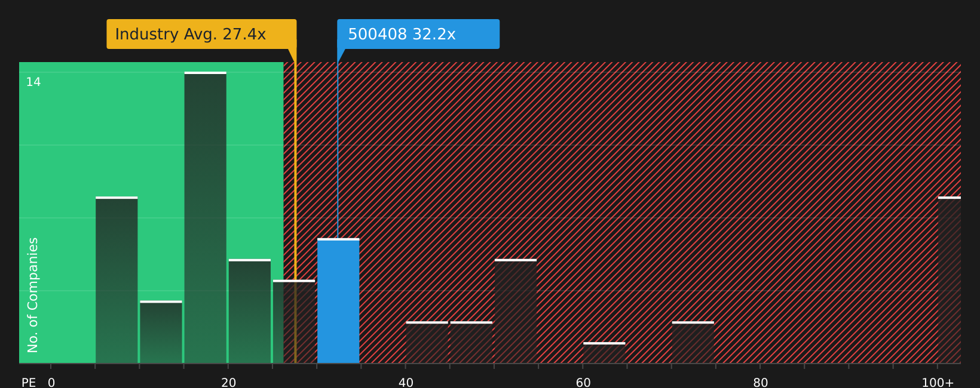Screen dimensions: 980x388
Task: Select the bar at PE 20-25
Action: tap(250, 311)
